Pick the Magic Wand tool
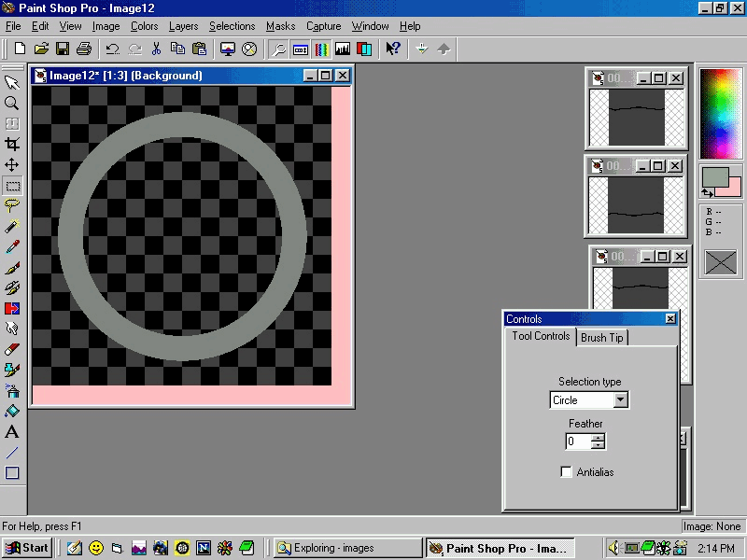 [12, 226]
